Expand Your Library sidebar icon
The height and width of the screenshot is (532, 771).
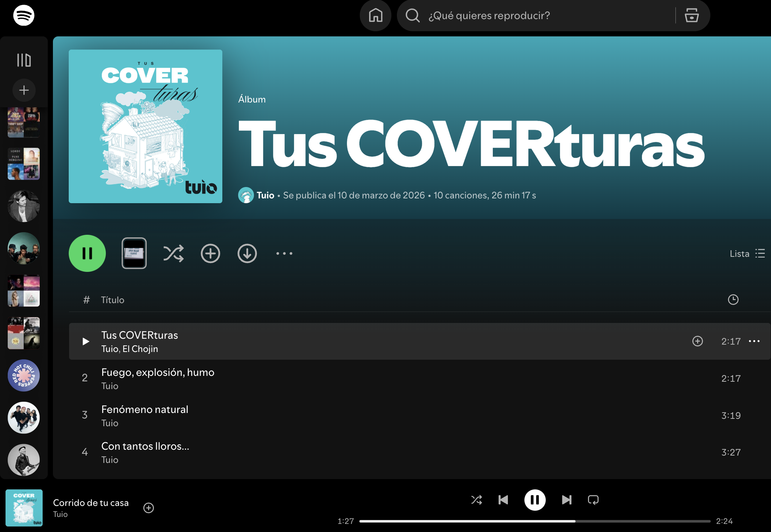24,60
